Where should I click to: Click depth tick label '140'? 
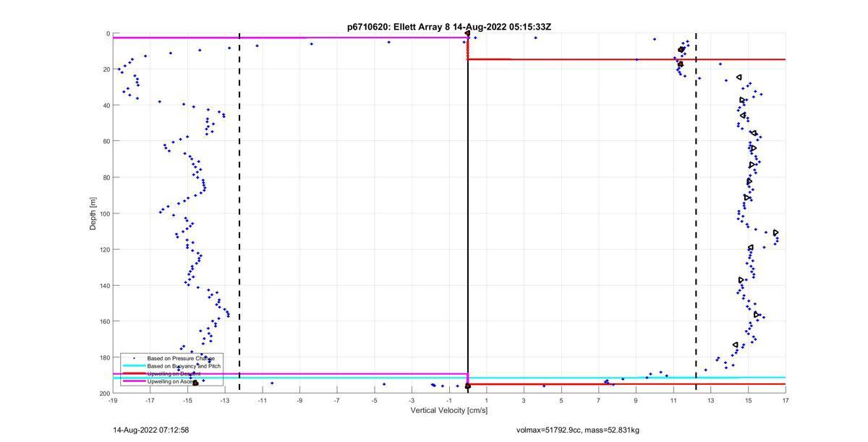coord(105,285)
